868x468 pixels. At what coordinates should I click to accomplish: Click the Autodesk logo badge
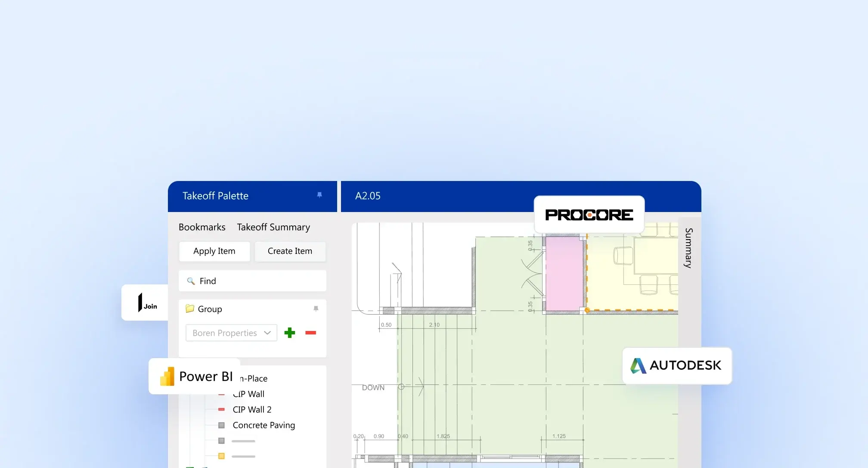pyautogui.click(x=677, y=365)
